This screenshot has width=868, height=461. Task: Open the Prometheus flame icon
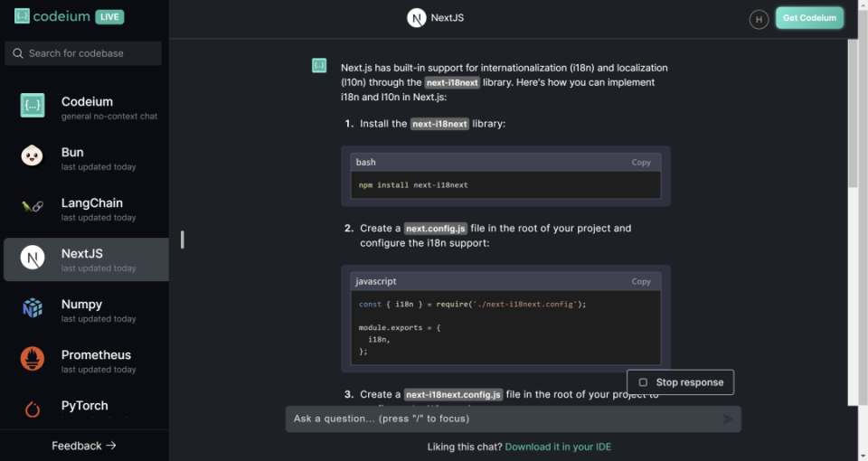click(x=33, y=359)
